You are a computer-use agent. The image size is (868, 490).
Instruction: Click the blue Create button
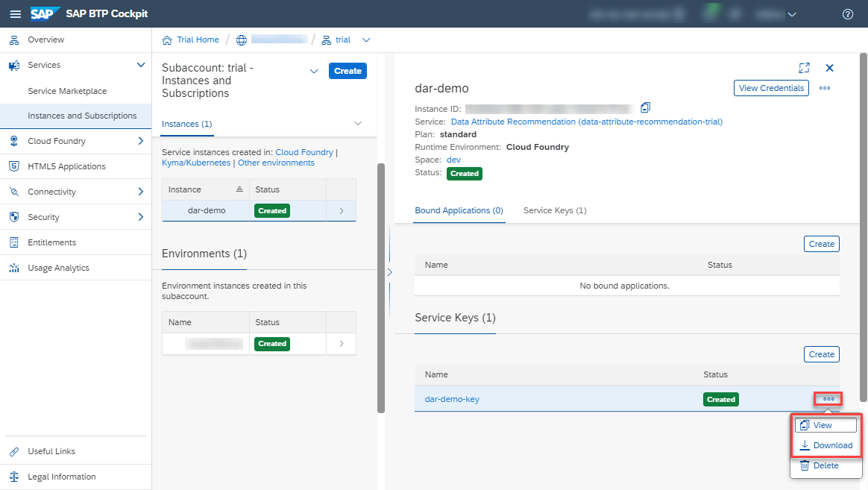(x=347, y=71)
